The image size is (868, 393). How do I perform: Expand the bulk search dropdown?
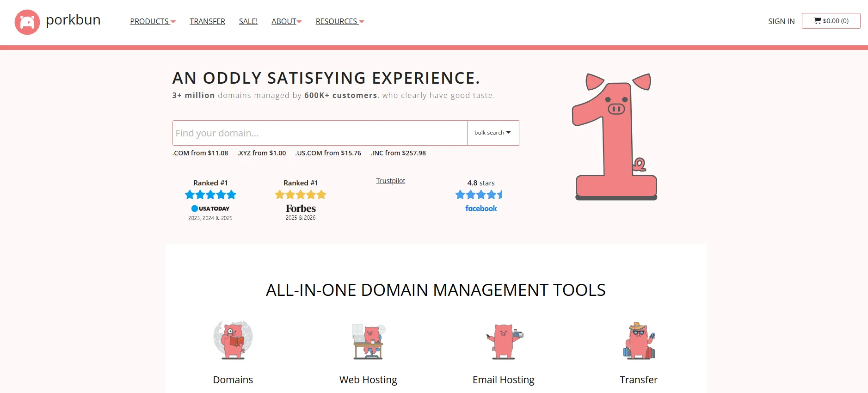(493, 133)
